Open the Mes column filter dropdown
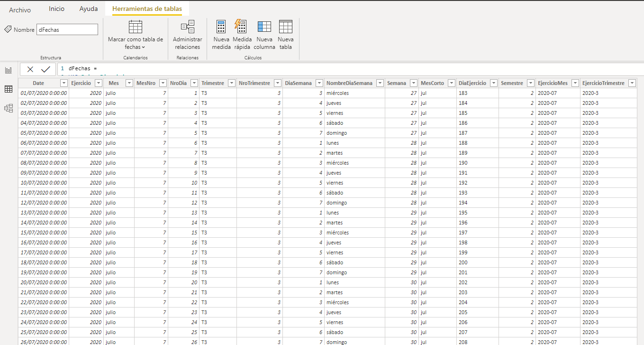644x345 pixels. tap(129, 83)
